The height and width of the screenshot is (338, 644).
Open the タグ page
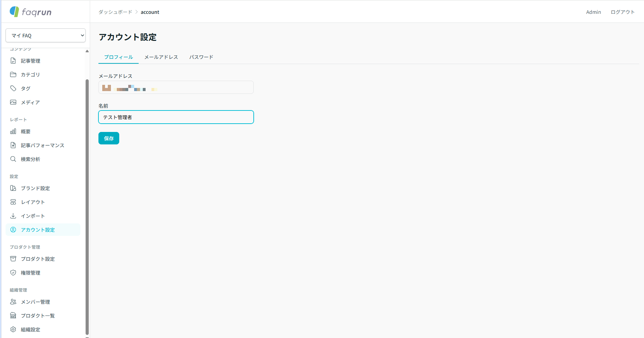(43, 88)
